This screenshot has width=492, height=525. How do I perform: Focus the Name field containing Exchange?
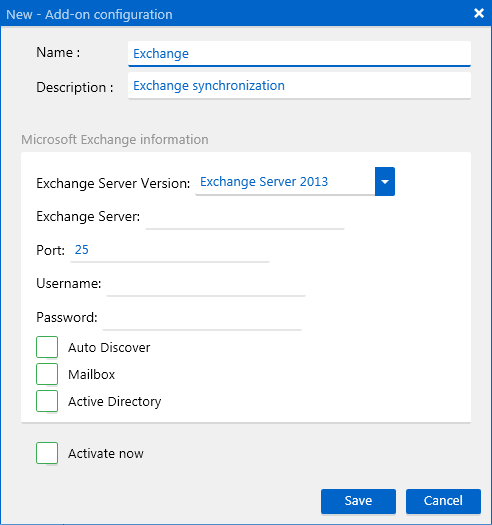click(299, 54)
